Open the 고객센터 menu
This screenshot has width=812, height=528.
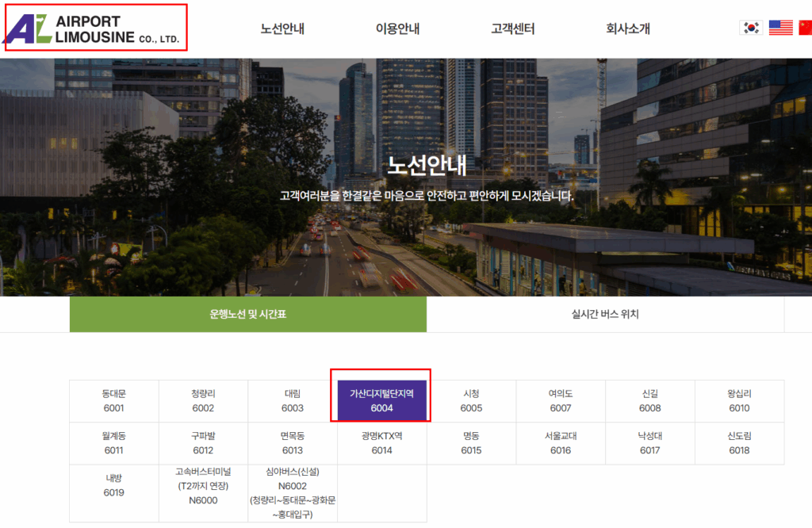coord(513,29)
